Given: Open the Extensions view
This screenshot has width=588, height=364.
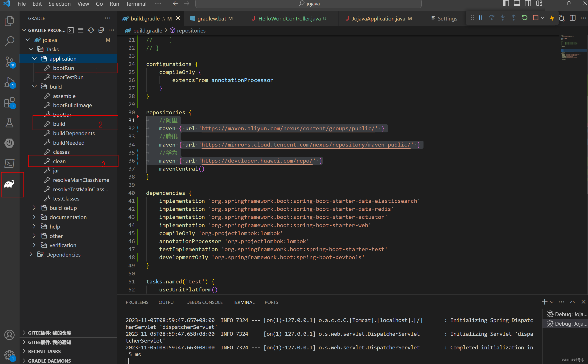Looking at the screenshot, I should tap(9, 103).
